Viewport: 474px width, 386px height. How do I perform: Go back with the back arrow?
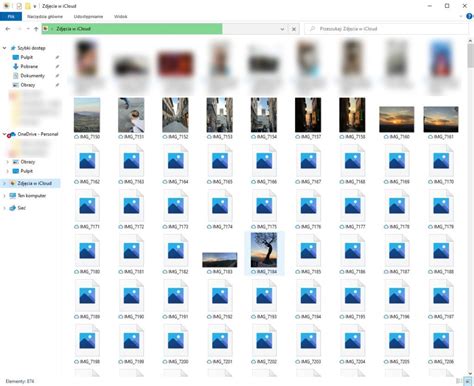click(8, 29)
